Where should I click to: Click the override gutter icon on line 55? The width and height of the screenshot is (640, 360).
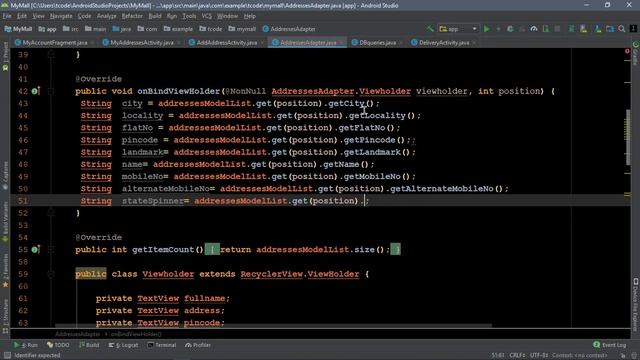(x=36, y=249)
